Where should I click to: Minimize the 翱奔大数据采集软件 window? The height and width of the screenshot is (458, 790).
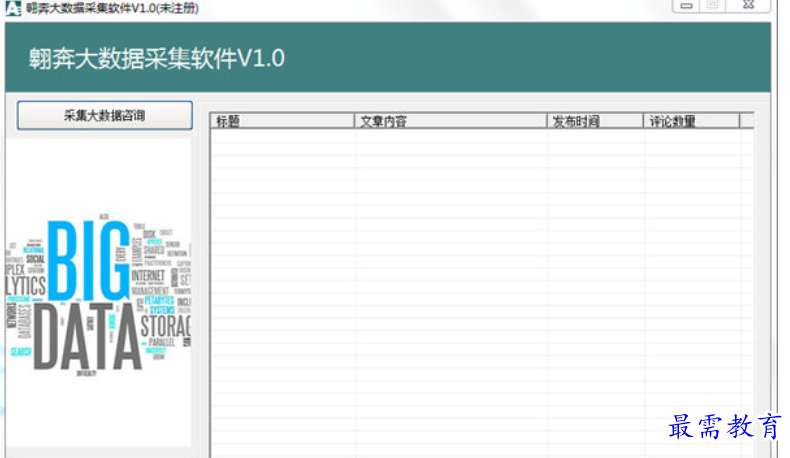pyautogui.click(x=686, y=6)
